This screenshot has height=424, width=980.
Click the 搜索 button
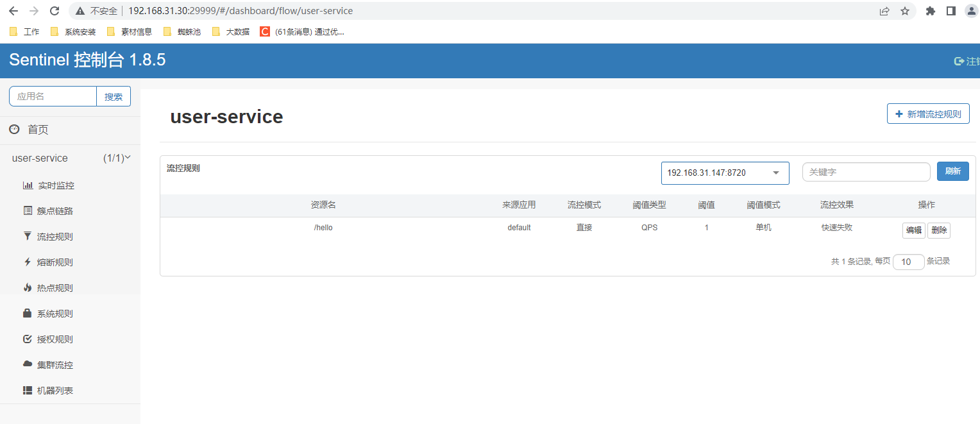pyautogui.click(x=114, y=96)
